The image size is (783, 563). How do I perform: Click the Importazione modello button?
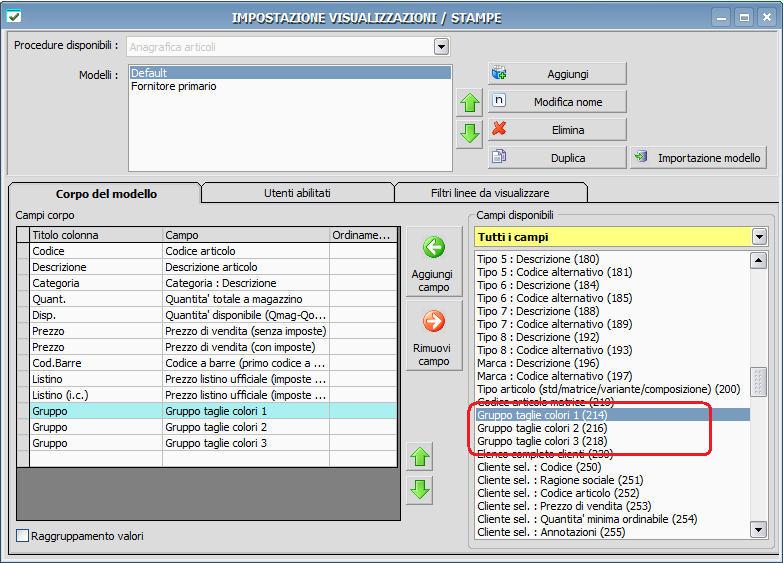point(698,158)
